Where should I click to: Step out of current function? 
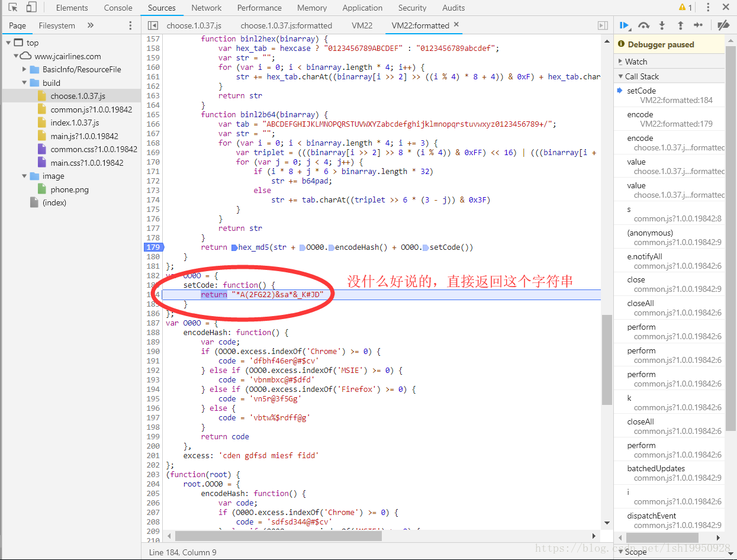(680, 25)
